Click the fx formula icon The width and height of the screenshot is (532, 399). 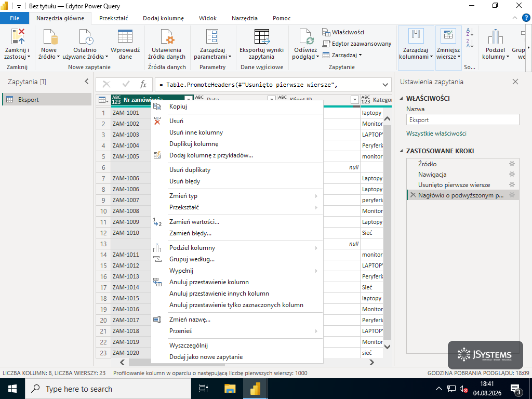click(143, 85)
